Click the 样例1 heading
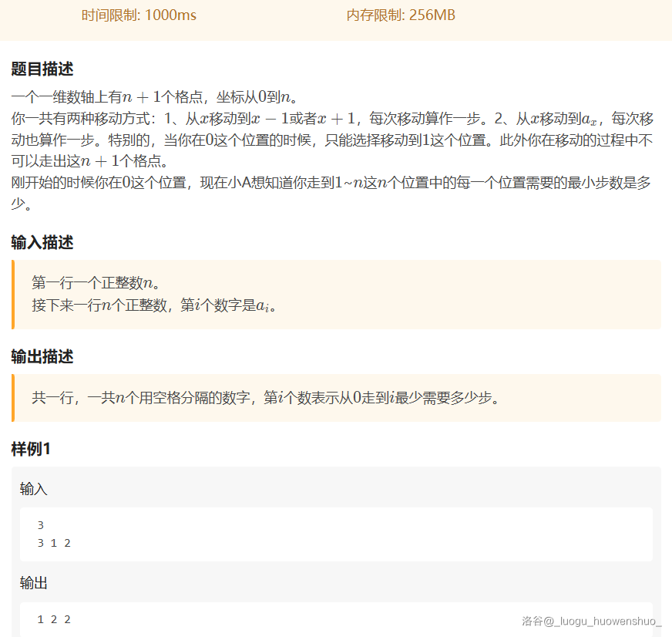 pyautogui.click(x=31, y=449)
